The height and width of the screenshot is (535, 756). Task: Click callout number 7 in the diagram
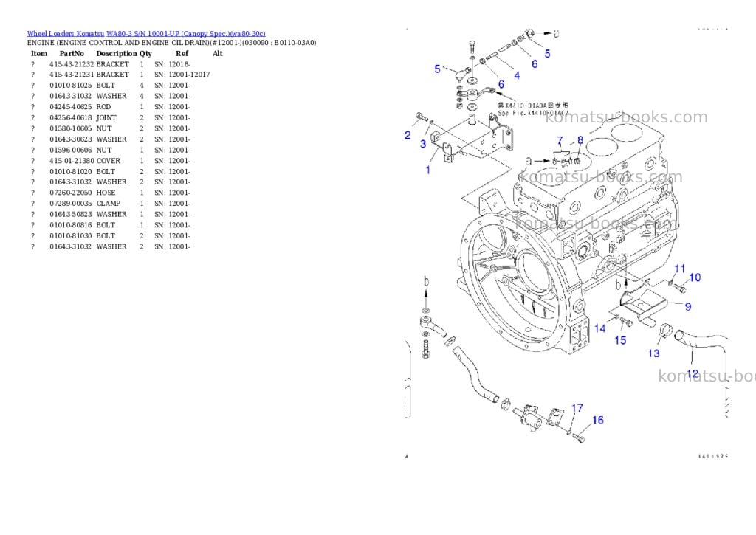560,140
